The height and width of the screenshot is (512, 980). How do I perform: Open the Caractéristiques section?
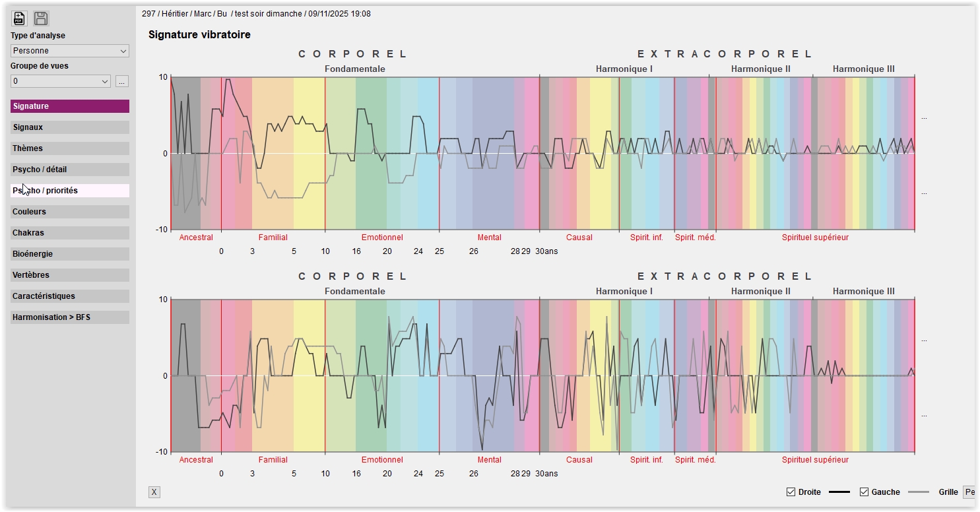[70, 296]
